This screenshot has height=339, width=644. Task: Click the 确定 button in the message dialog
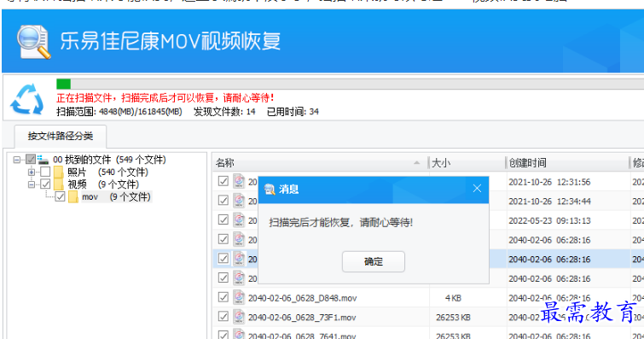pos(374,261)
